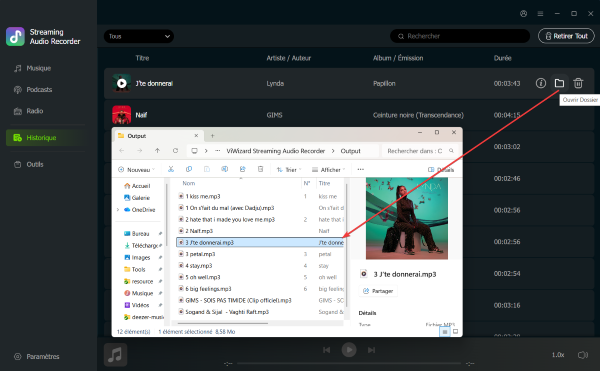Toggle the Détails pane button
This screenshot has height=371, width=600.
coord(441,169)
